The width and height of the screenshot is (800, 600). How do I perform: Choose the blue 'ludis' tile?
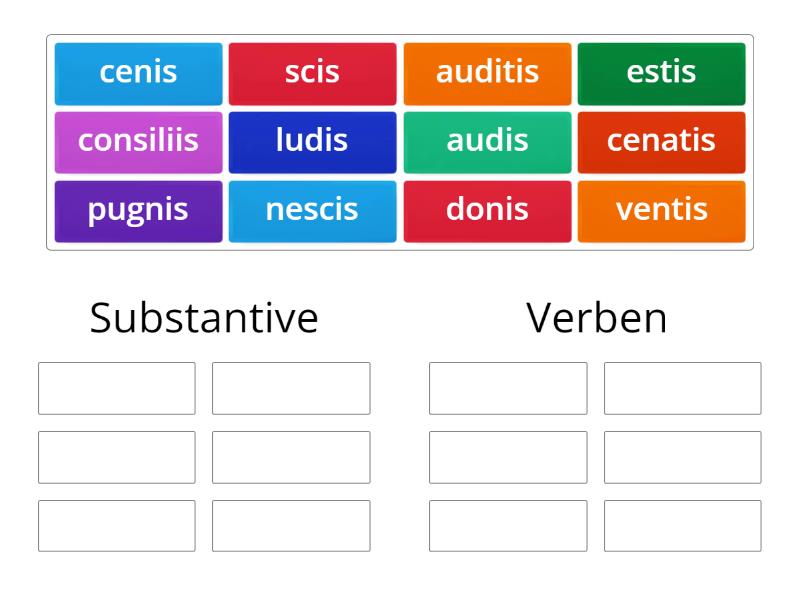click(312, 140)
